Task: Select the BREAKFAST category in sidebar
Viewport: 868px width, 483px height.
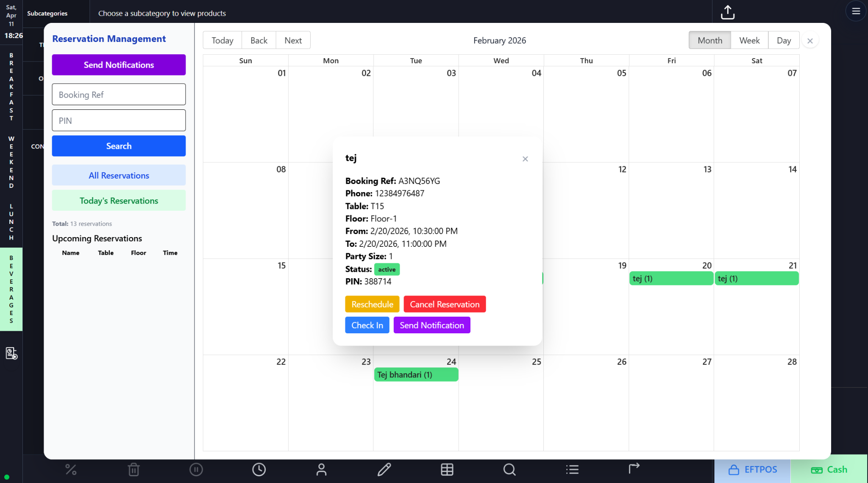Action: [11, 87]
